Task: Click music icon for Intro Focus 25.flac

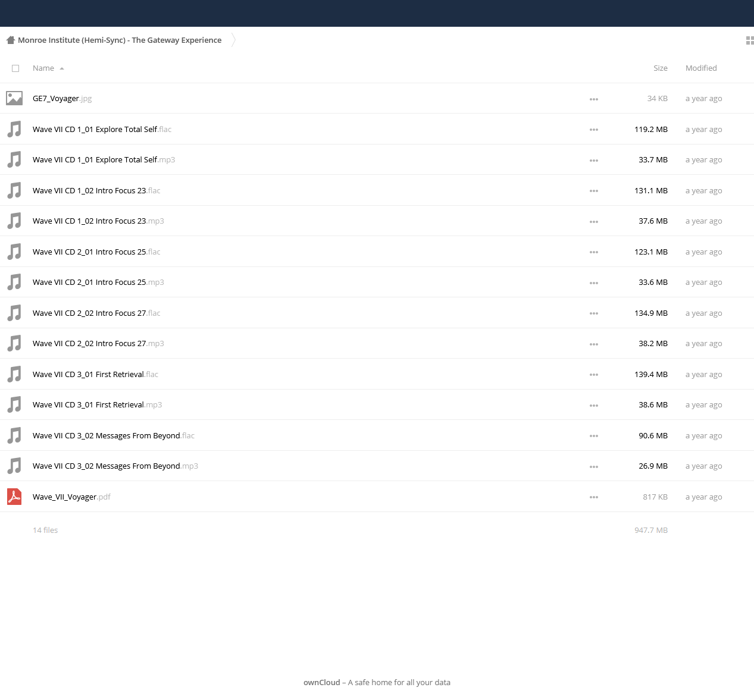Action: click(14, 252)
